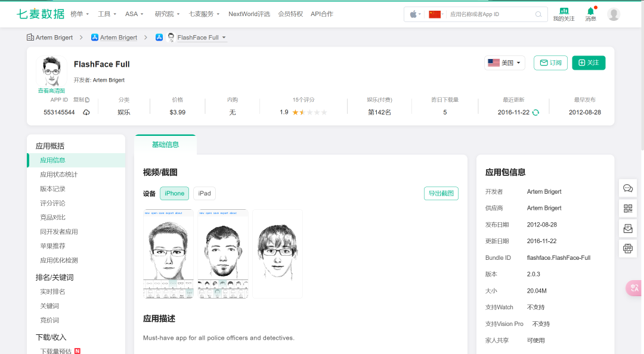Open Artem Brigert company breadcrumb

click(54, 38)
